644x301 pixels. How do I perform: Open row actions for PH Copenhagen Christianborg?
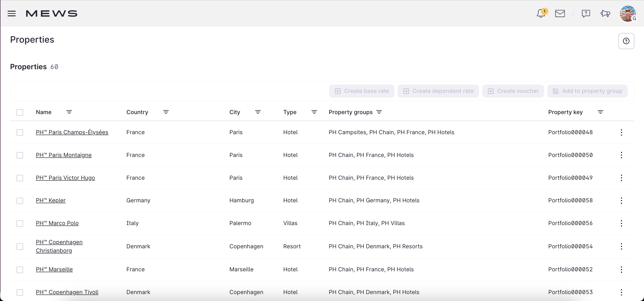tap(621, 246)
